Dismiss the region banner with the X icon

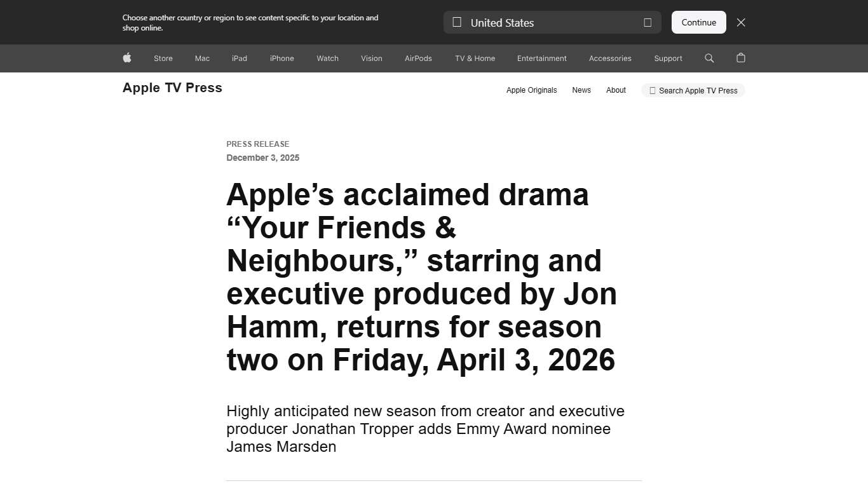click(x=741, y=22)
